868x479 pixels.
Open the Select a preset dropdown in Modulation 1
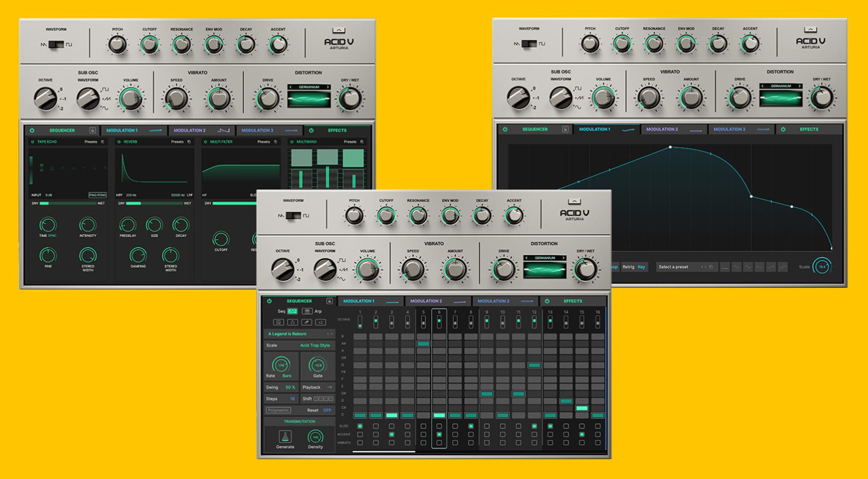pos(673,267)
